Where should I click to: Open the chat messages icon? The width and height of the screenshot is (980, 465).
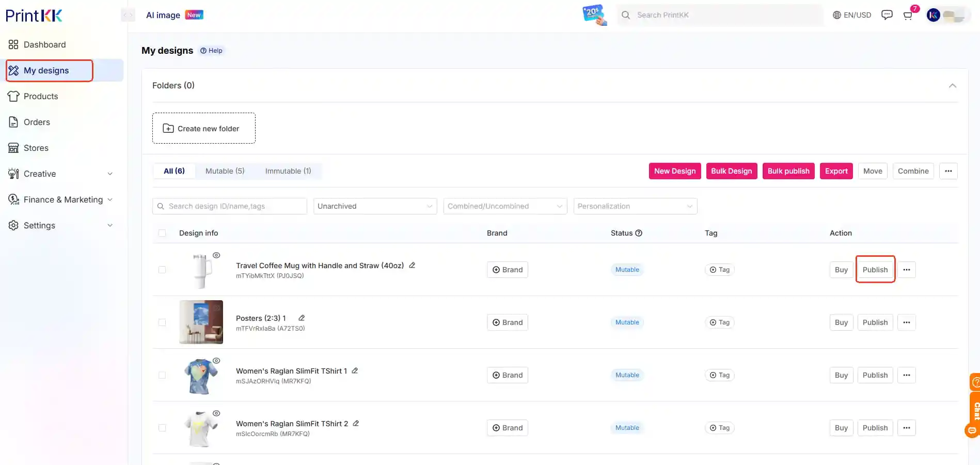pos(887,14)
